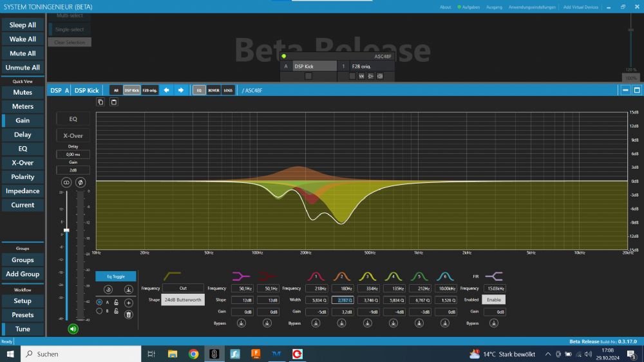This screenshot has height=362, width=644.
Task: Toggle the bypass for EQ band 3
Action: pos(368,323)
